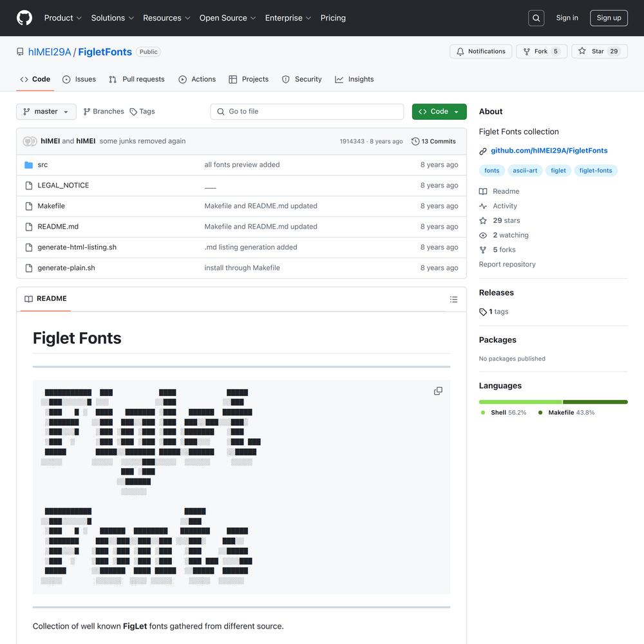The height and width of the screenshot is (644, 644).
Task: Open the 'all fonts preview added' commit message
Action: click(x=242, y=165)
